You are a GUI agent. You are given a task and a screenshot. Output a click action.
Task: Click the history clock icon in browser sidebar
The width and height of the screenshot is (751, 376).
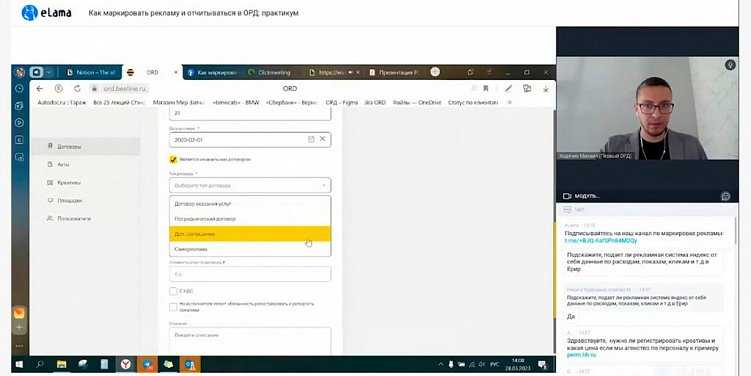(20, 89)
